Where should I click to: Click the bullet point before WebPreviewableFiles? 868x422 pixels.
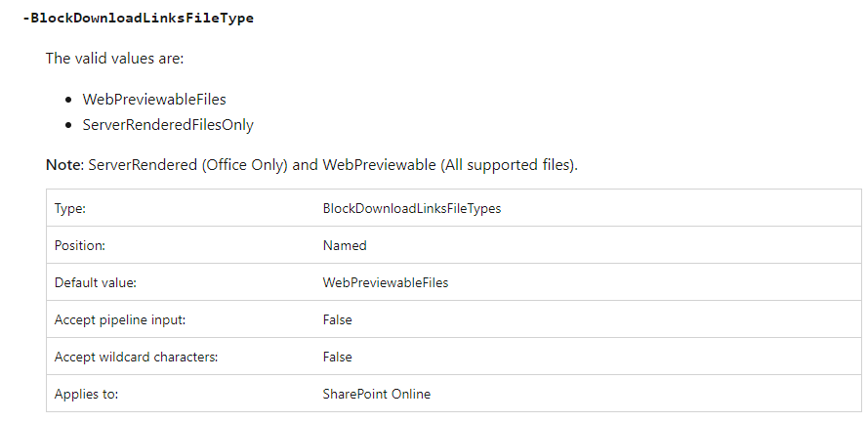click(68, 100)
